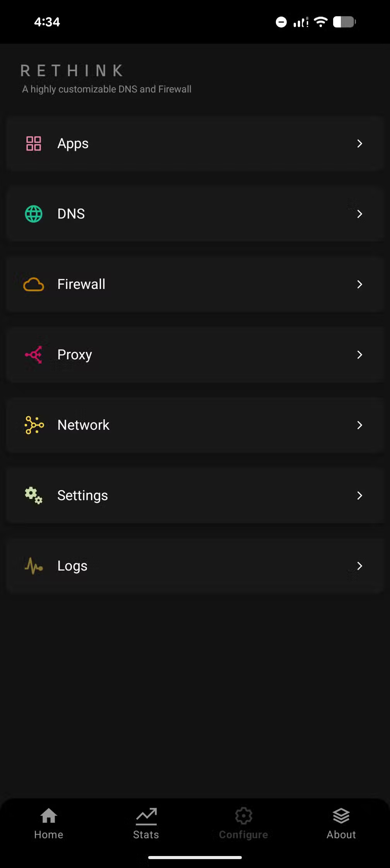Tap the RETHINK app title
The image size is (390, 868).
(x=72, y=71)
